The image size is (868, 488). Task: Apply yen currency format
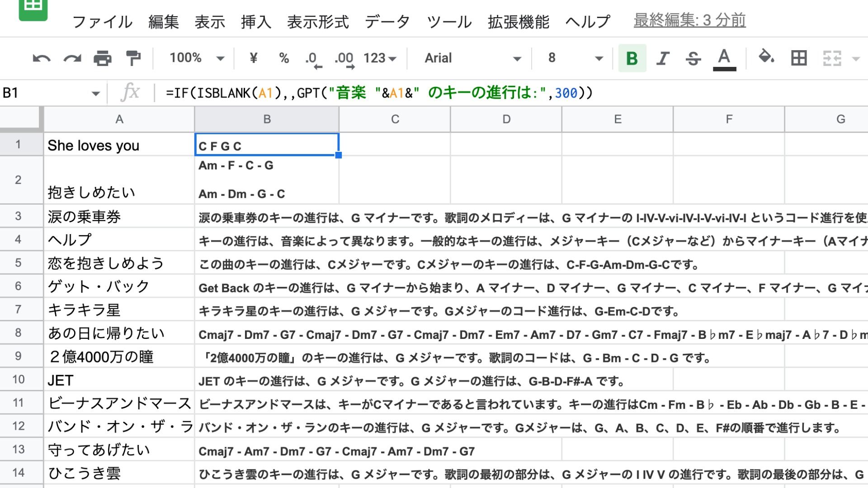tap(253, 58)
